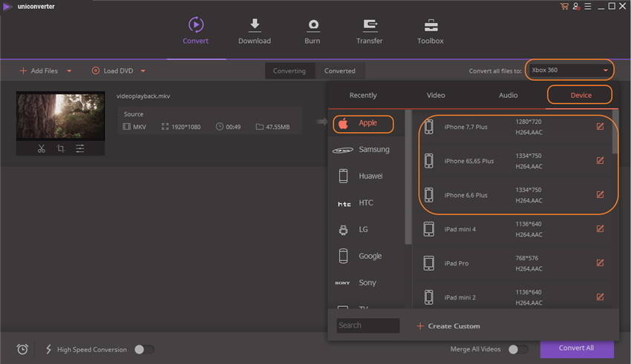Image resolution: width=631 pixels, height=364 pixels.
Task: Select the LG device brand
Action: click(366, 229)
